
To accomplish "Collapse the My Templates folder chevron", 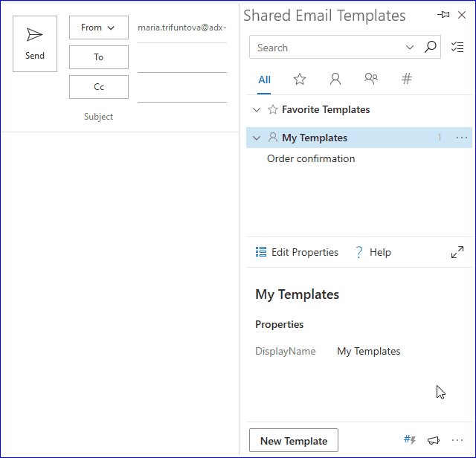I will click(257, 138).
